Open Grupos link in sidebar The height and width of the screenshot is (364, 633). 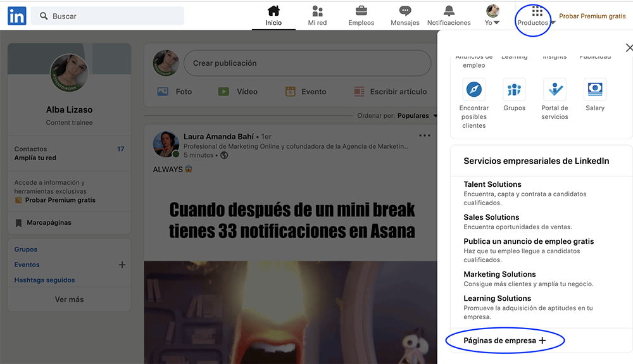(26, 249)
